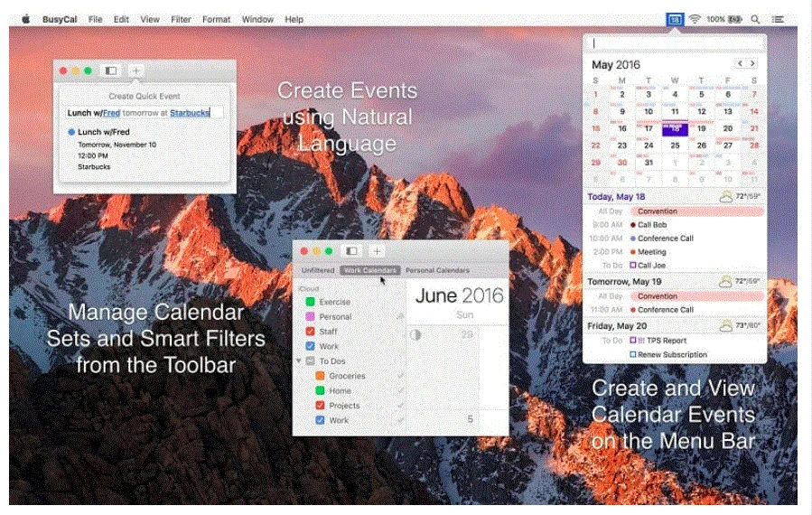Screen dimensions: 812x515
Task: Open the Apple menu
Action: click(25, 19)
